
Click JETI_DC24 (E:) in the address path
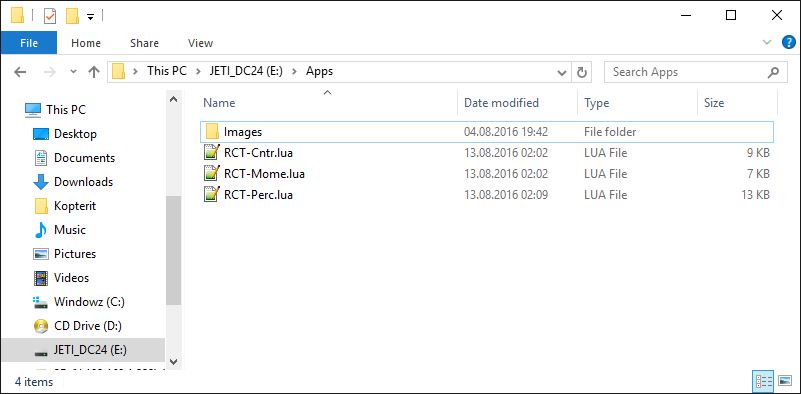point(246,71)
